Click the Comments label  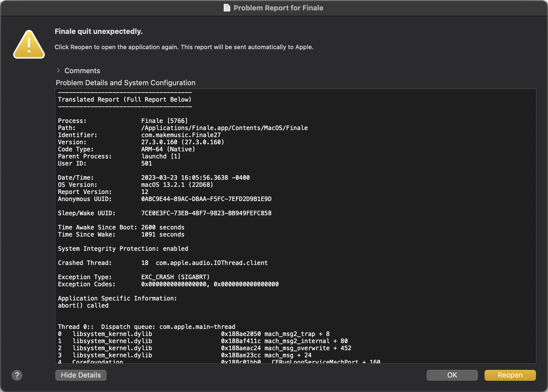click(82, 71)
